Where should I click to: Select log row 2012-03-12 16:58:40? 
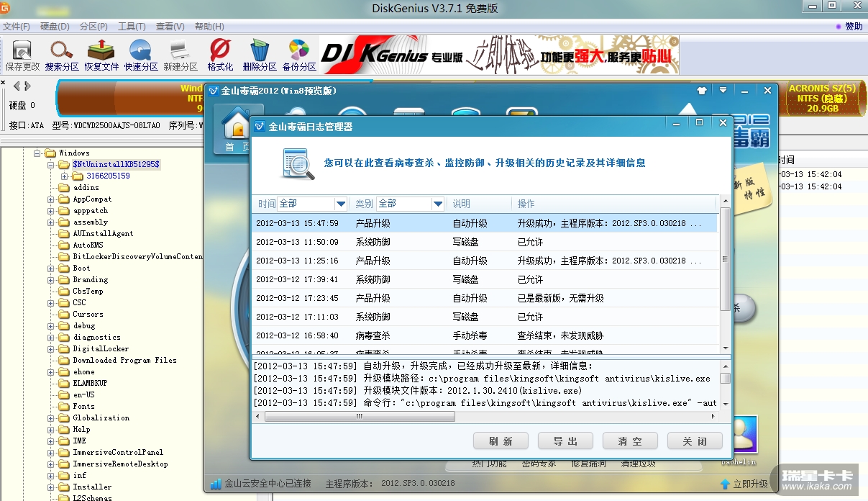(x=484, y=335)
